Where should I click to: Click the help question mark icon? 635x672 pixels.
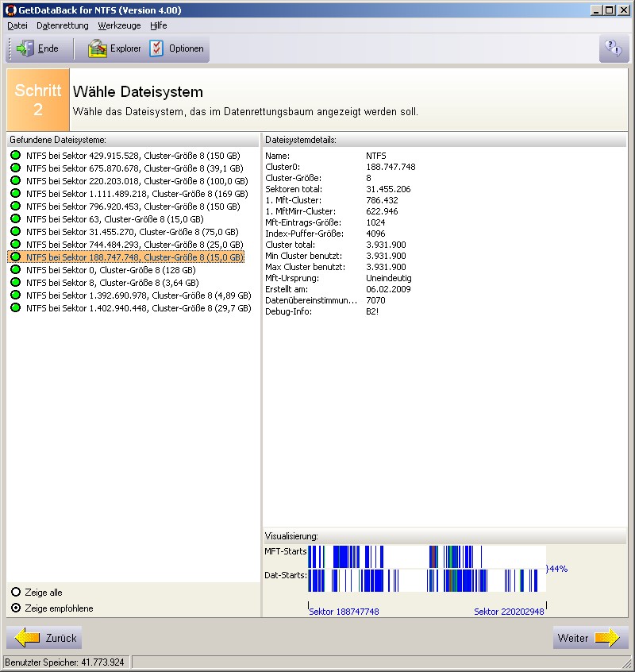click(x=614, y=48)
